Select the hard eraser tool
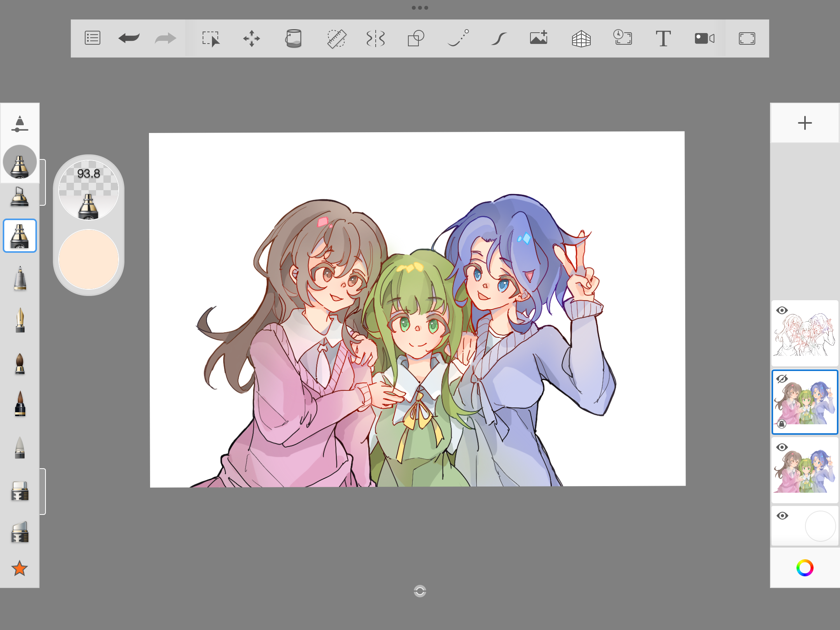 [20, 491]
